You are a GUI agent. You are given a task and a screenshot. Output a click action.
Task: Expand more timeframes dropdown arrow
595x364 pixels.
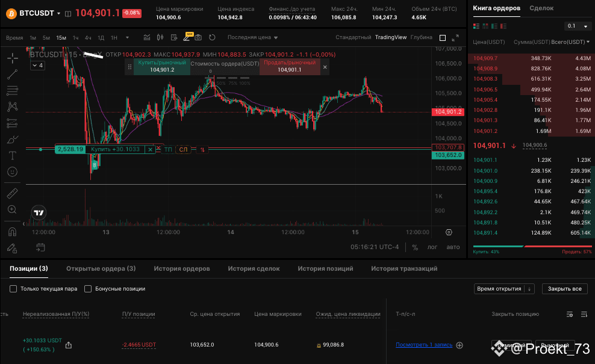(127, 37)
